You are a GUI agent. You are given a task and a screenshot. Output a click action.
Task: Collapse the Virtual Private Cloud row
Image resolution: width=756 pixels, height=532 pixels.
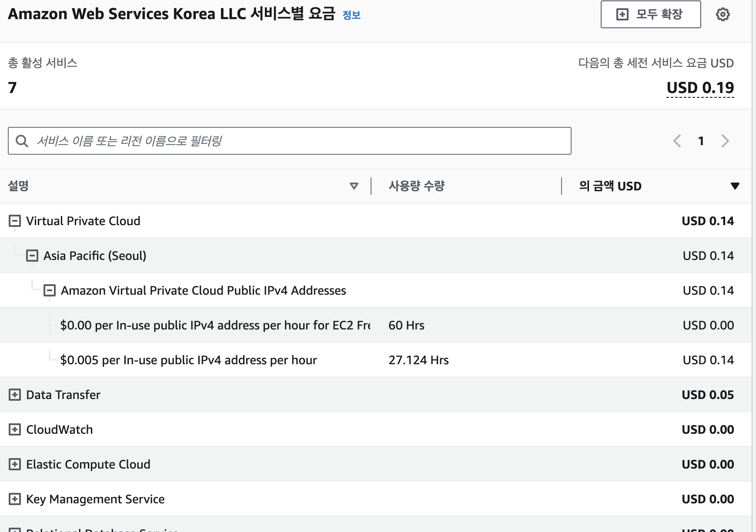click(x=15, y=221)
